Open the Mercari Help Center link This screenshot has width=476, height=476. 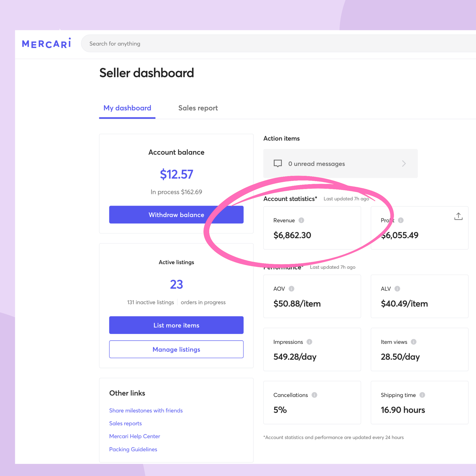pyautogui.click(x=135, y=436)
